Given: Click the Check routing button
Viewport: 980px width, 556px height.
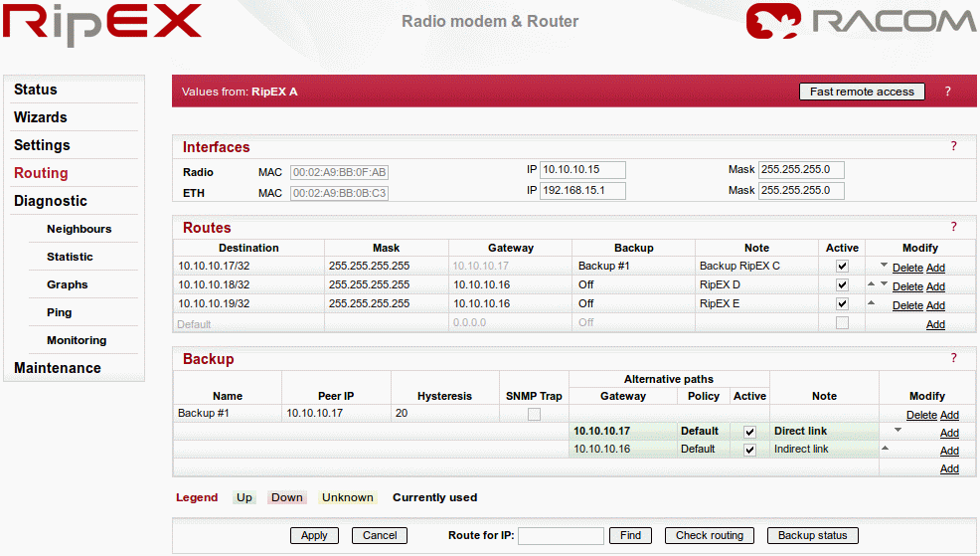Looking at the screenshot, I should click(x=709, y=535).
